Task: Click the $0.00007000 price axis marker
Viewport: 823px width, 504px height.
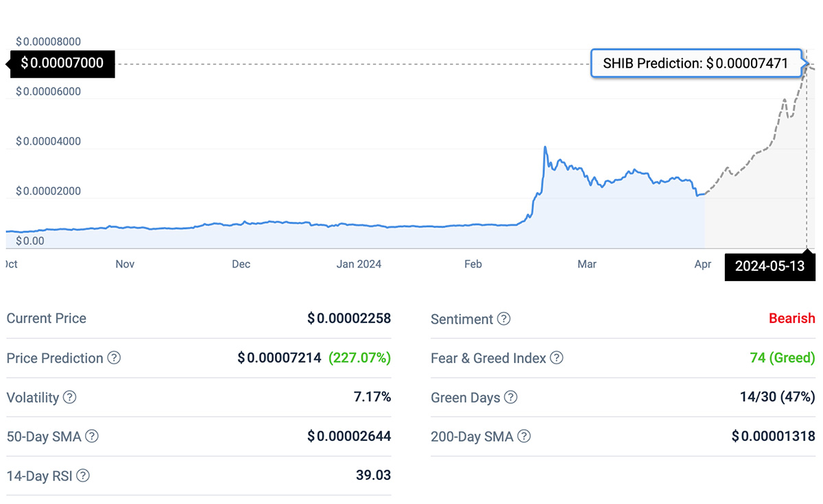Action: pos(62,64)
